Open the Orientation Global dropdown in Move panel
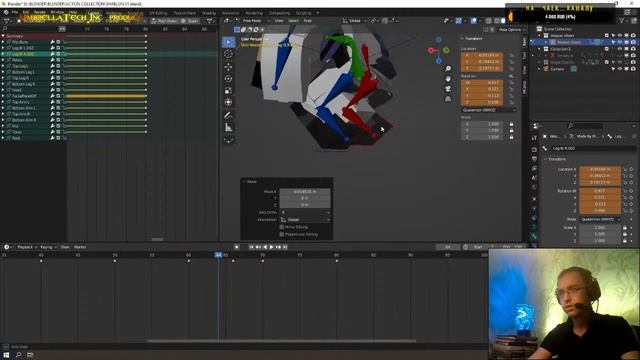640x360 pixels. 305,220
